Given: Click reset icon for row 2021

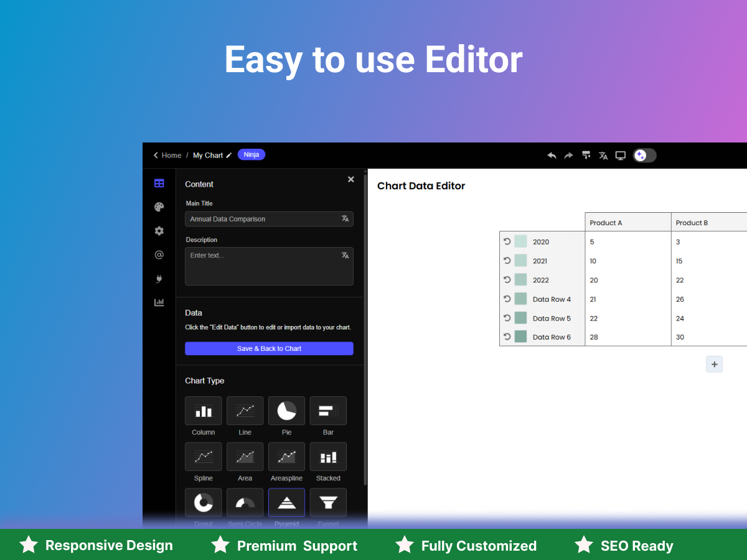Looking at the screenshot, I should (507, 261).
